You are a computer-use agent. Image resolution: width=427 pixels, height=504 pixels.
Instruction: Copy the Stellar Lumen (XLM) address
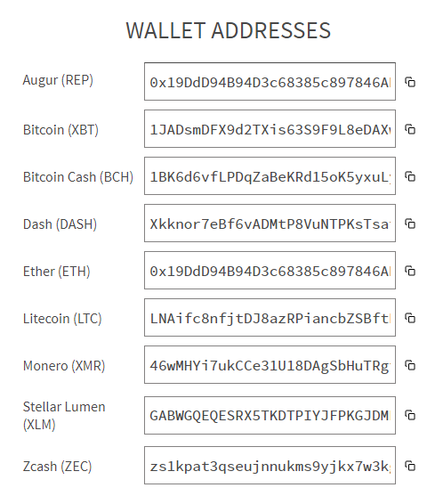point(410,415)
